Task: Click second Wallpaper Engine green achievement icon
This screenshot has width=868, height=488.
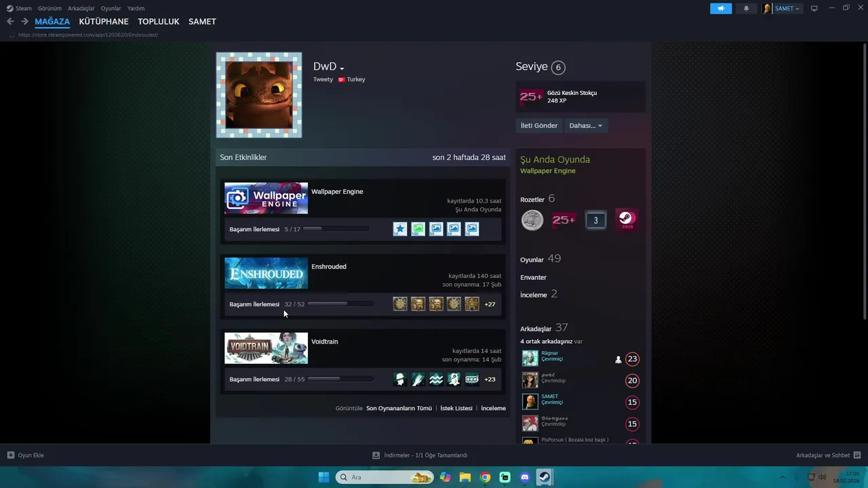Action: pyautogui.click(x=418, y=229)
